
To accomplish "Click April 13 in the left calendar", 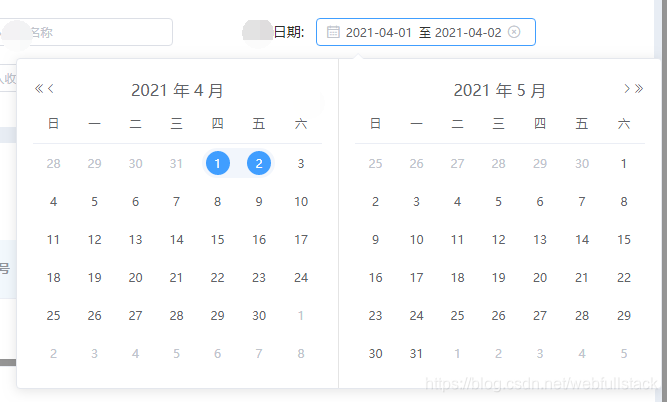I will (135, 239).
